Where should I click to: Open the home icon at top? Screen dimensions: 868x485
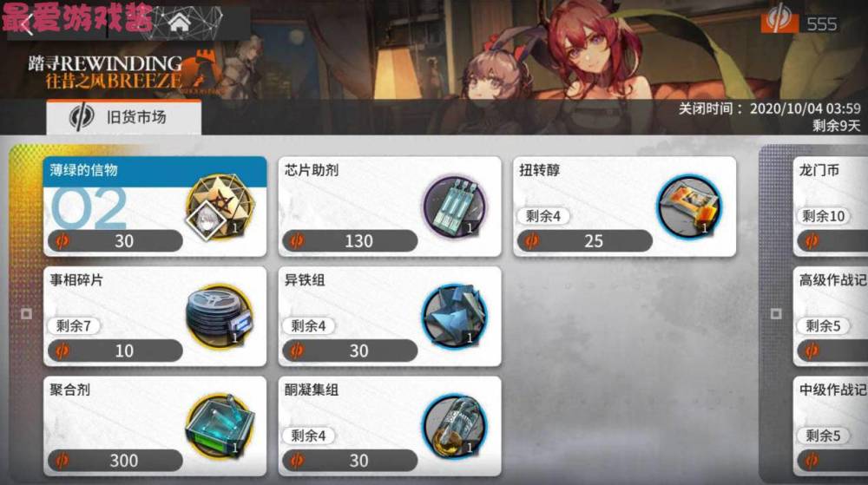(x=180, y=23)
